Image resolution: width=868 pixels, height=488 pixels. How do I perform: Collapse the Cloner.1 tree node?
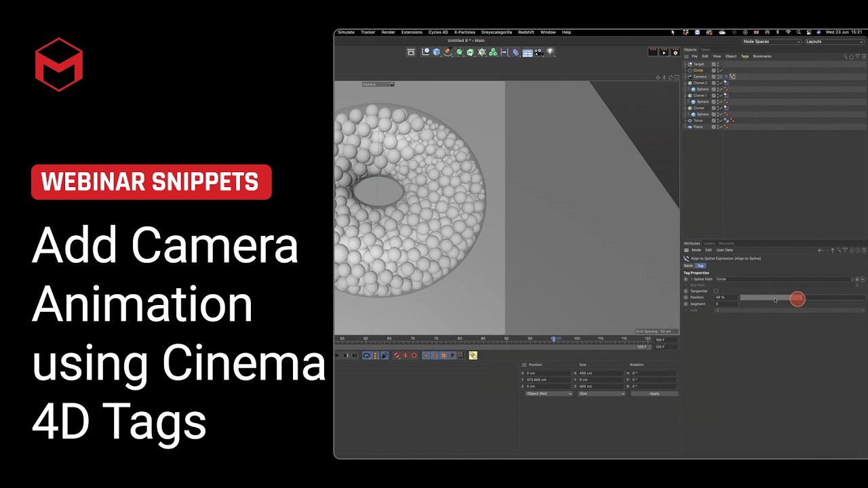(685, 96)
